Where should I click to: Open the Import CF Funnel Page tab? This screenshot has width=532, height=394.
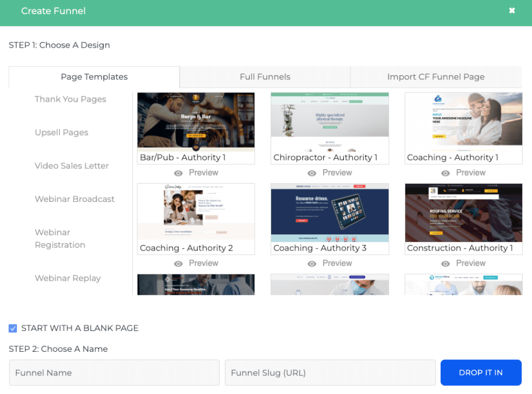[x=436, y=77]
